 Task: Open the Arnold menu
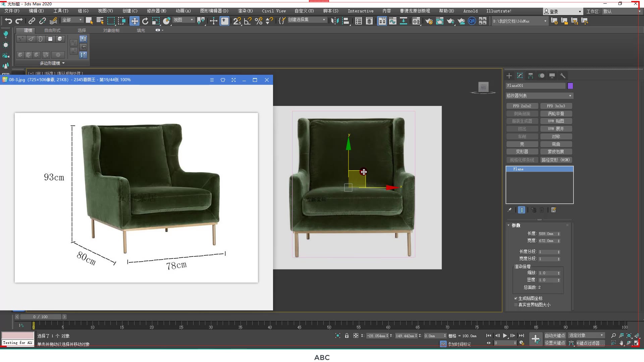click(470, 11)
